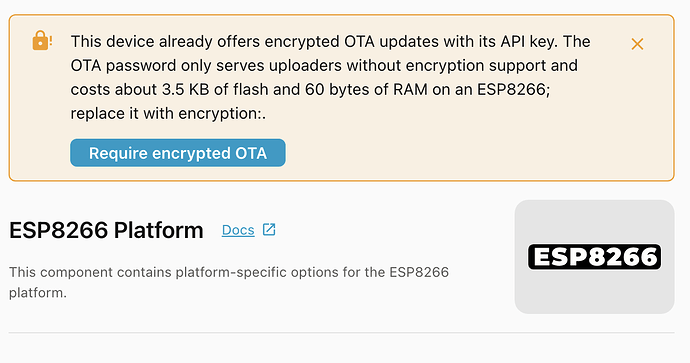Click the word 'Platform' in the heading

point(158,230)
